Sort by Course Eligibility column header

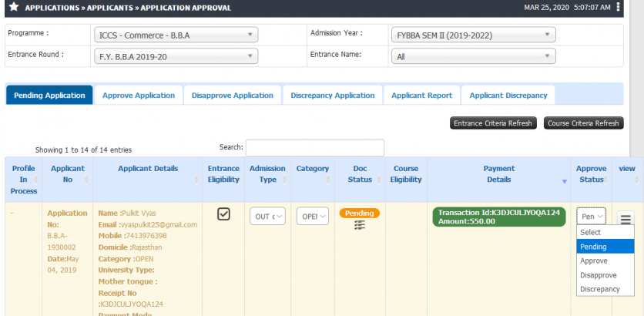(406, 180)
